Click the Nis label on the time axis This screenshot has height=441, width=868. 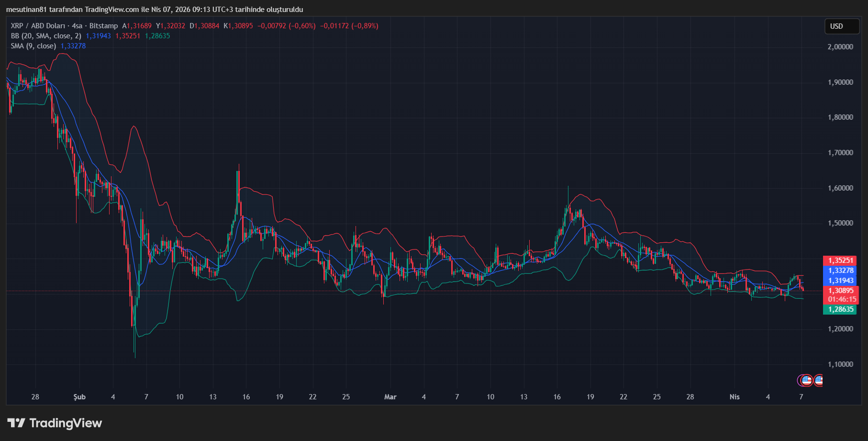[x=735, y=397]
